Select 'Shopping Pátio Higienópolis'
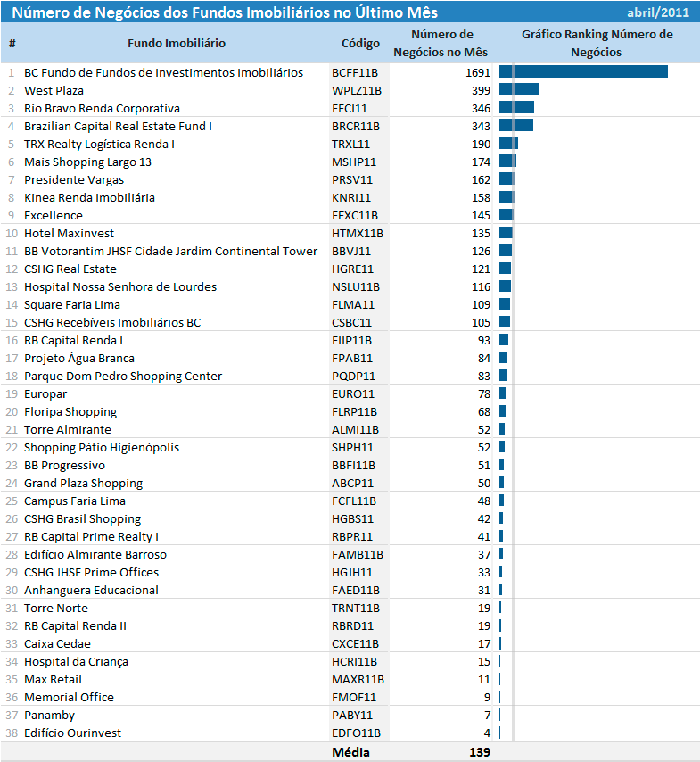This screenshot has width=700, height=762. pos(102,448)
